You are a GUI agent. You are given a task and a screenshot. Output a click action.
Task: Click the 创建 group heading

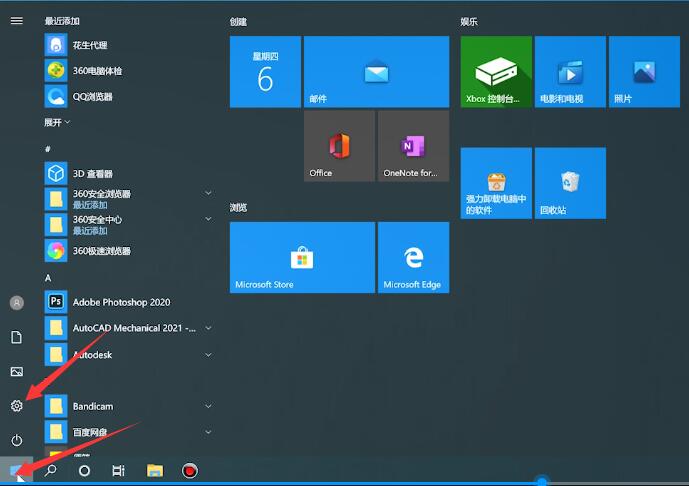click(238, 22)
